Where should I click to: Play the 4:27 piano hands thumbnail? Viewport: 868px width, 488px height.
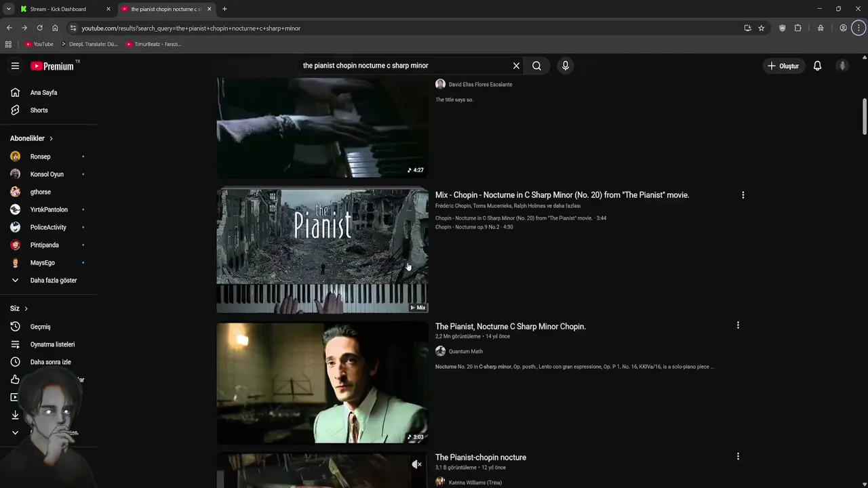click(x=322, y=127)
